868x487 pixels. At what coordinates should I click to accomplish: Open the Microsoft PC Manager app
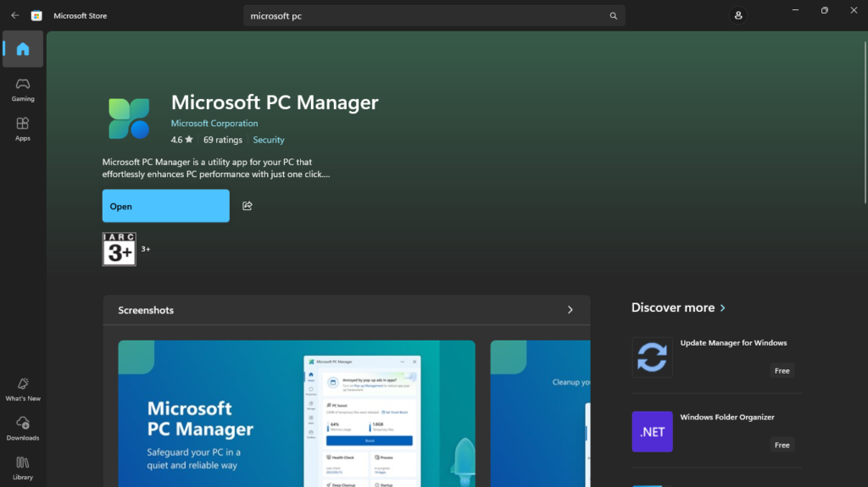point(165,206)
